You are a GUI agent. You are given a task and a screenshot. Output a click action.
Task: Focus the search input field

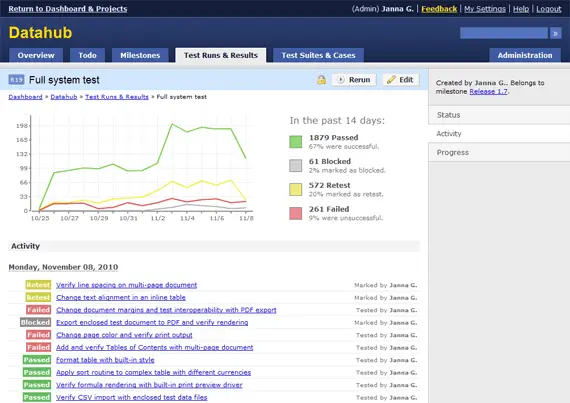[x=504, y=33]
